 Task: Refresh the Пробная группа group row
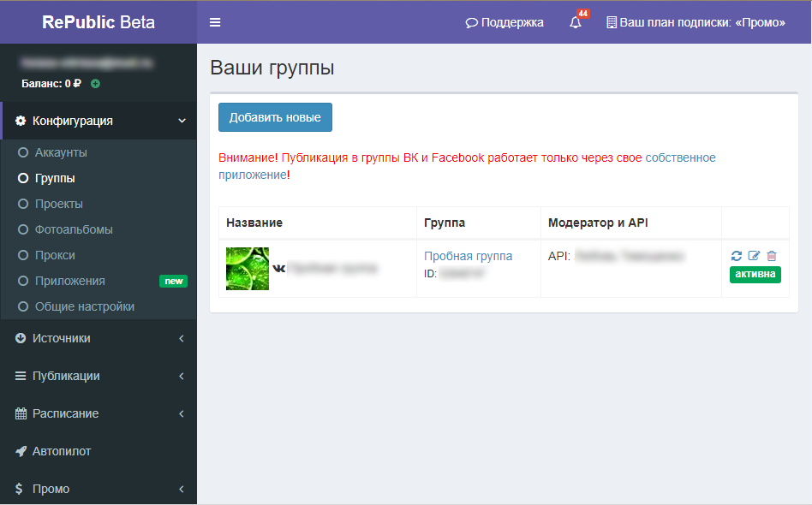[x=737, y=256]
